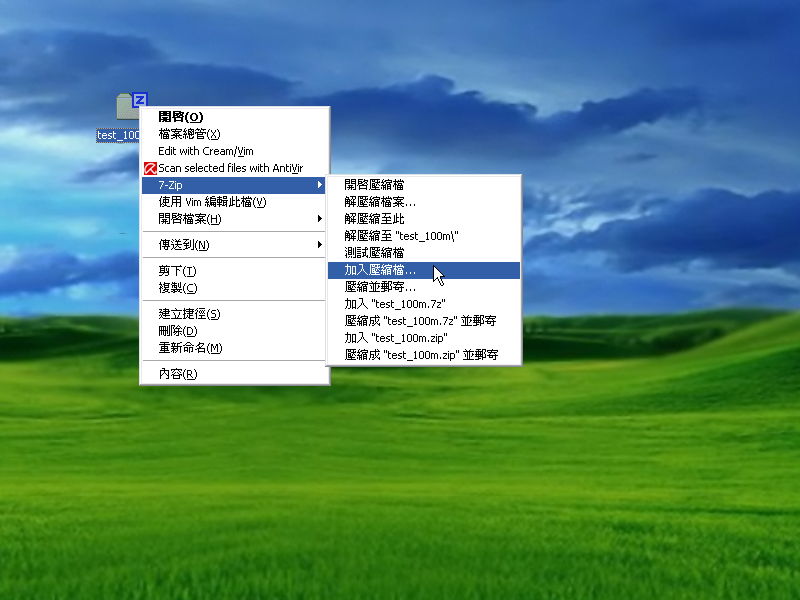Click the test_100 file name label
Screen dimensions: 800x600
(118, 135)
